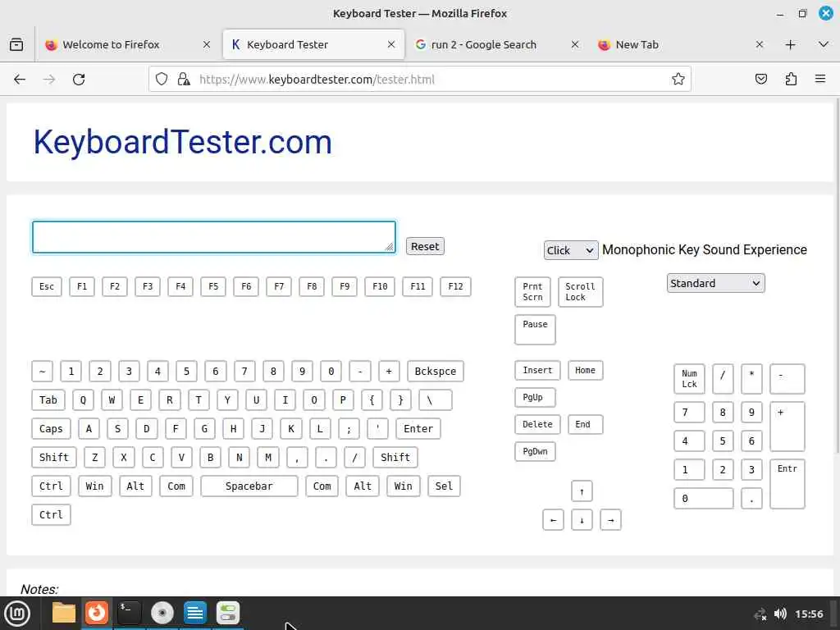Open the text document app in taskbar

coord(195,613)
